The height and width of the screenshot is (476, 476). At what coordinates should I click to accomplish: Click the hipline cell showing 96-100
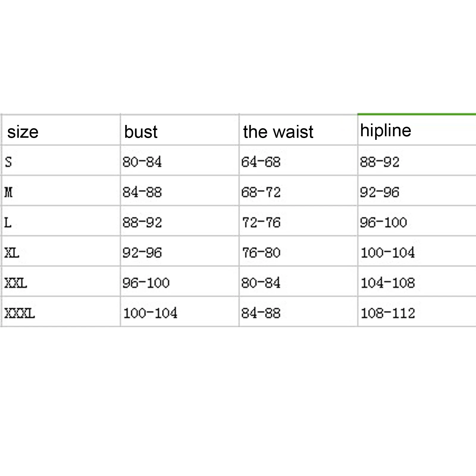click(x=383, y=223)
